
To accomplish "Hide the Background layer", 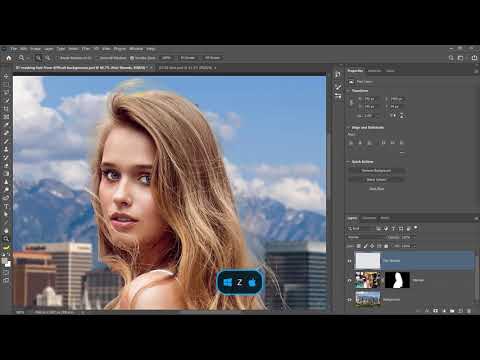I will click(349, 299).
